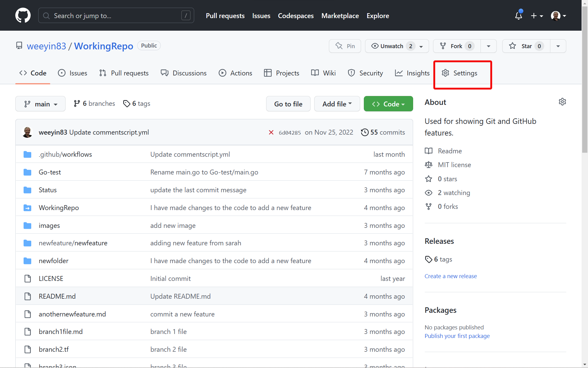Click the Add file button
Image resolution: width=588 pixels, height=368 pixels.
point(337,103)
